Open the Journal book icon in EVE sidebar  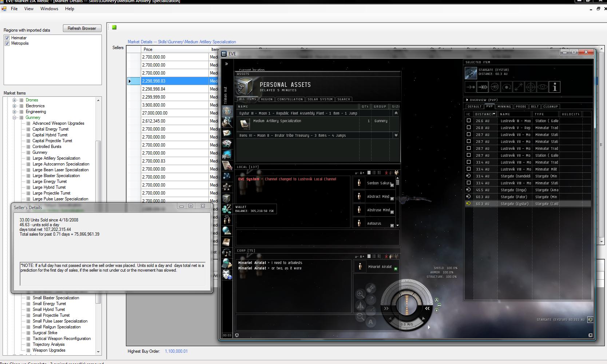tap(227, 242)
